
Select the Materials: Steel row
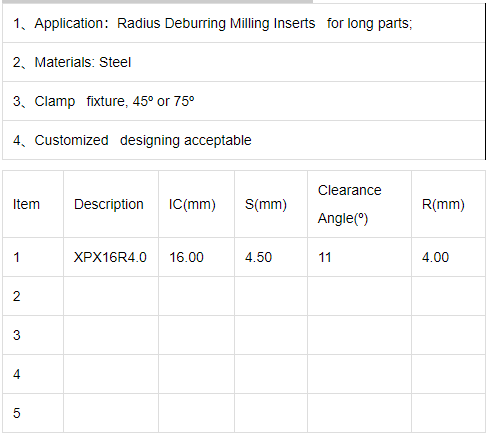point(244,62)
